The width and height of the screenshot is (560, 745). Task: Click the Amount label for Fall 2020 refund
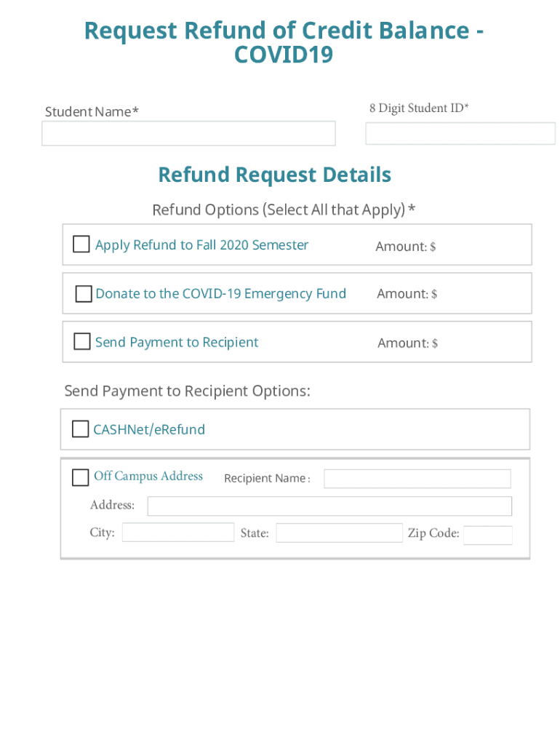tap(405, 247)
